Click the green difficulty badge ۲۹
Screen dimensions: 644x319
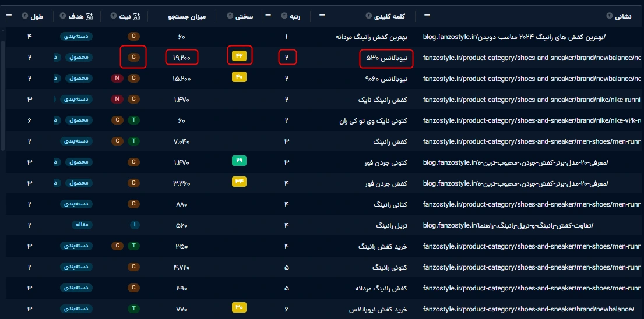[239, 161]
